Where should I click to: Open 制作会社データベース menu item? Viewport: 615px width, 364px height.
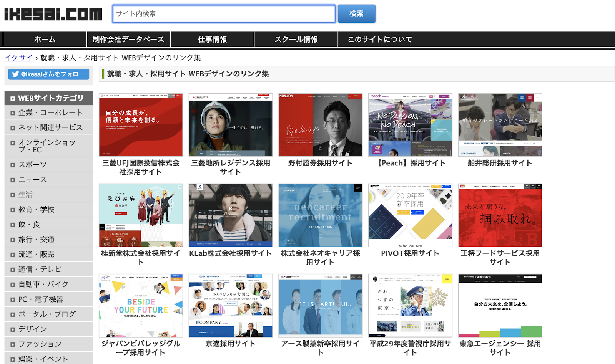click(x=128, y=40)
